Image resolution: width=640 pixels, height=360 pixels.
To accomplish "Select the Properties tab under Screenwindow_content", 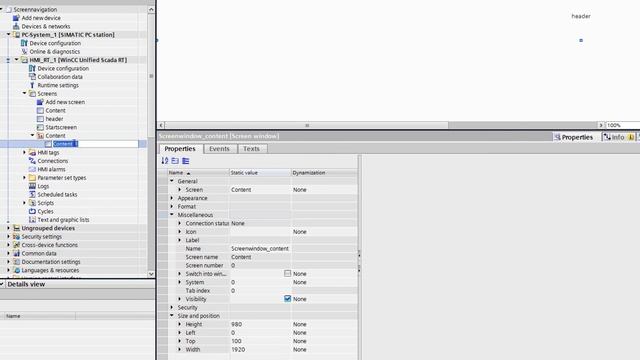I will (x=180, y=149).
